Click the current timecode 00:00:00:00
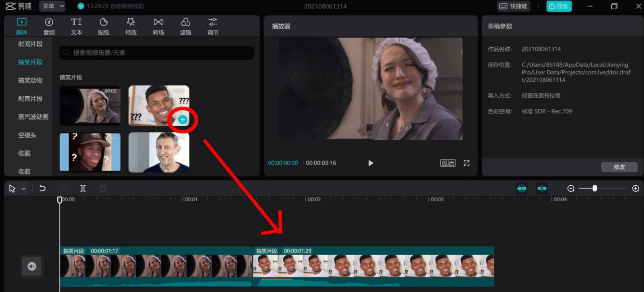644x292 pixels. [x=283, y=163]
